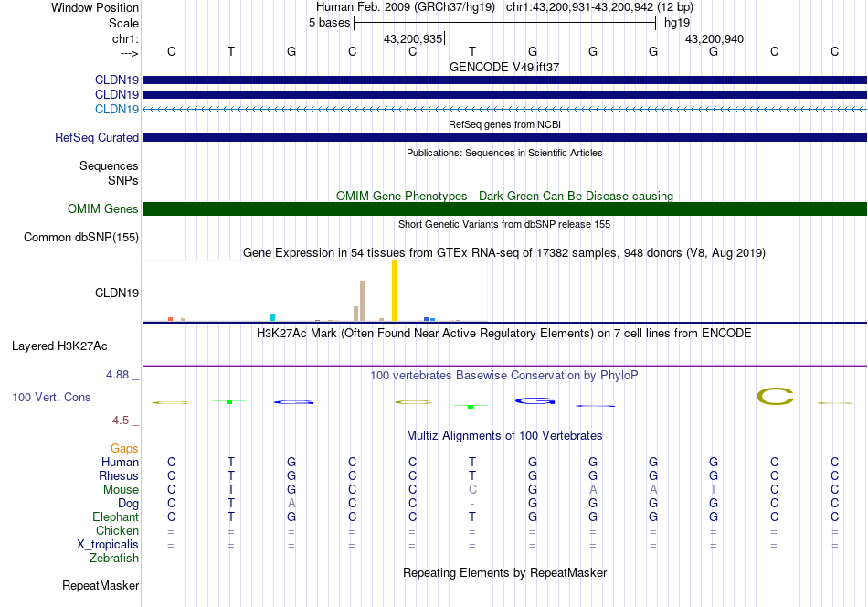Select the Elephant alignment row label

[x=116, y=516]
